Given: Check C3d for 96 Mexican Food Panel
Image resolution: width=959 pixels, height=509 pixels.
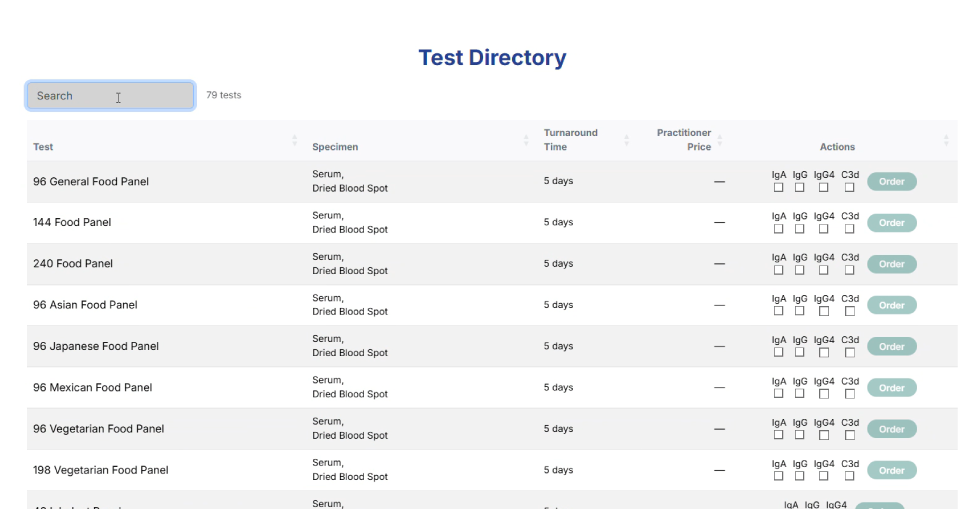Looking at the screenshot, I should (x=850, y=394).
